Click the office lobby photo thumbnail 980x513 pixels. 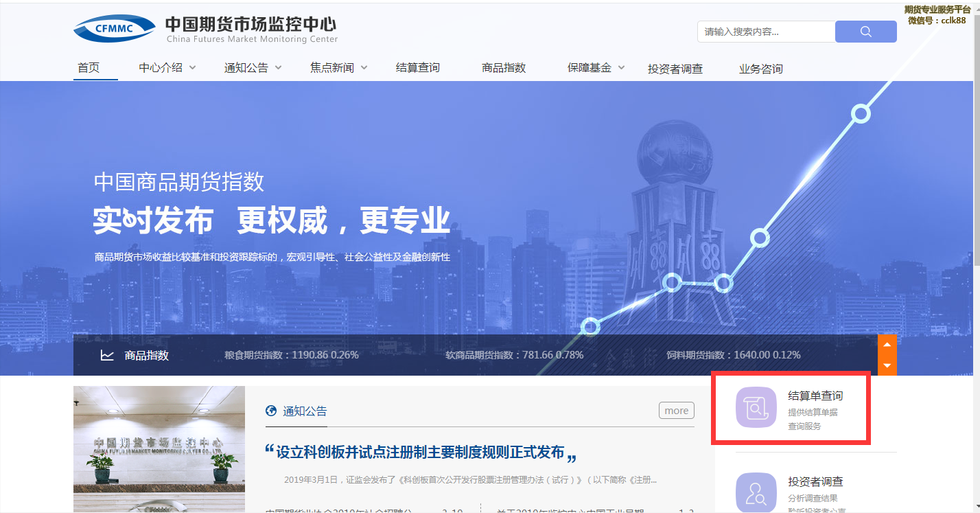click(159, 449)
